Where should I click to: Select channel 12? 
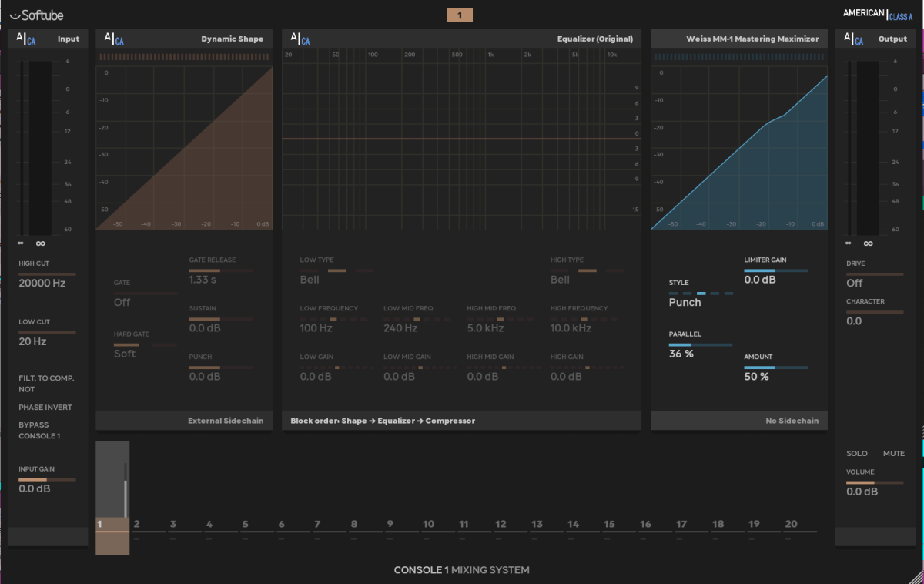click(511, 525)
